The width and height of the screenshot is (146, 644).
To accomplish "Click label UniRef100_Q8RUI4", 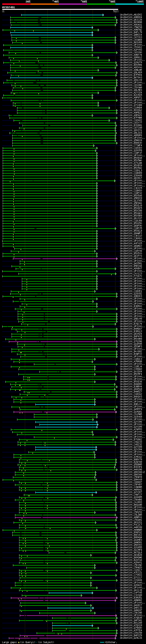I will [131, 35].
